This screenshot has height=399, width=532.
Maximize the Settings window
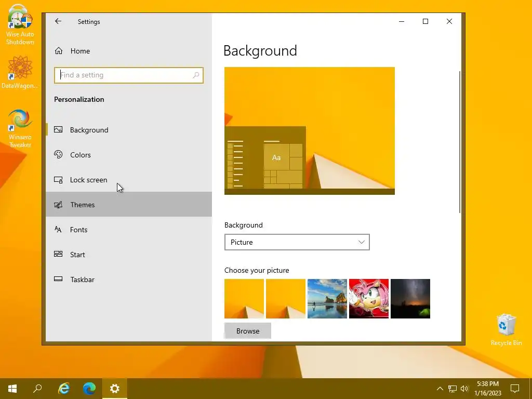[x=425, y=21]
